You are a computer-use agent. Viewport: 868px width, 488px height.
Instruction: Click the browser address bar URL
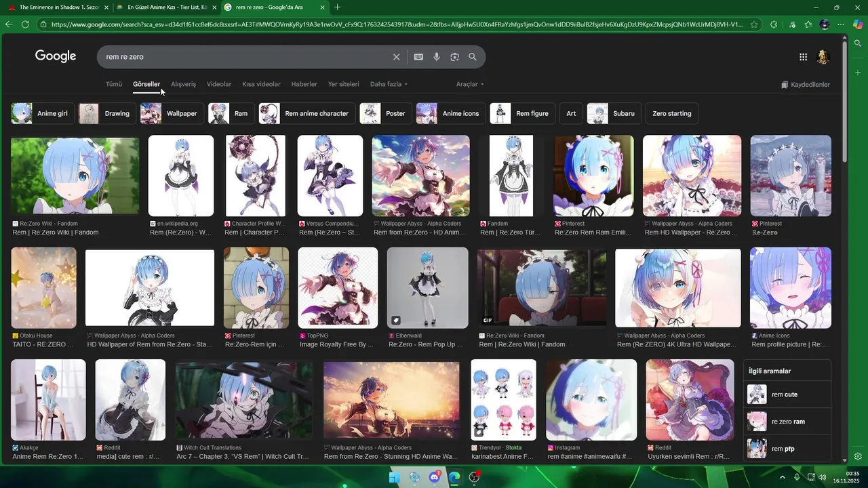coord(397,24)
